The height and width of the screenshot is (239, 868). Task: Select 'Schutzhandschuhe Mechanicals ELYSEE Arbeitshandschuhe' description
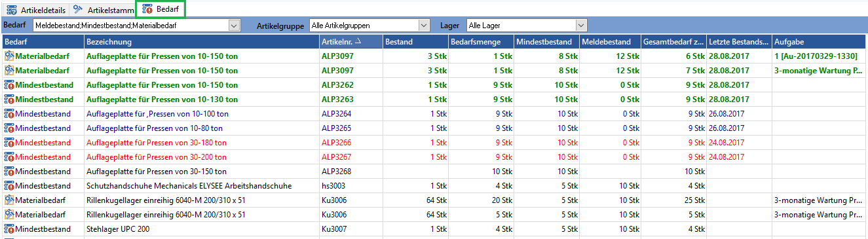click(x=189, y=186)
